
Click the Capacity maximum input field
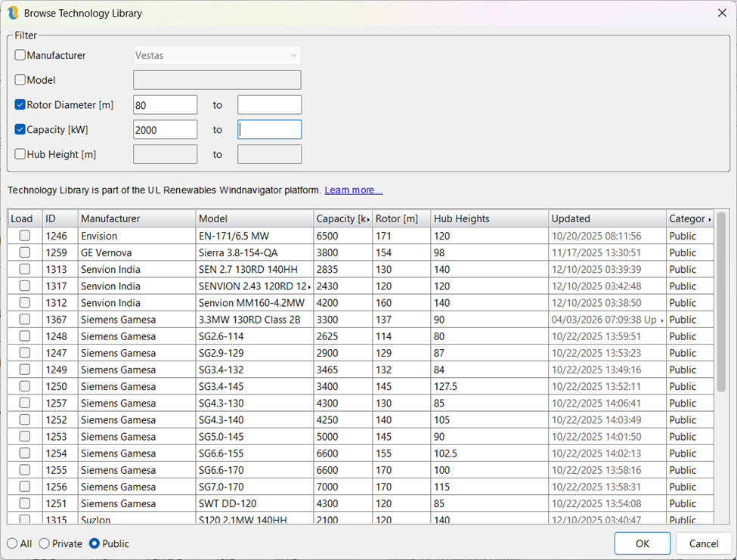pyautogui.click(x=269, y=130)
